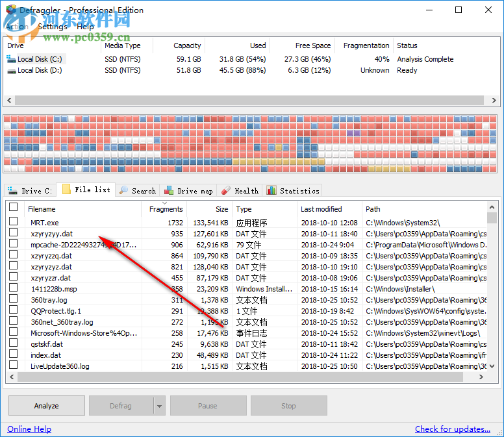
Task: Select the Microsoft-Windows-Store%4Op... file entry
Action: tap(84, 333)
